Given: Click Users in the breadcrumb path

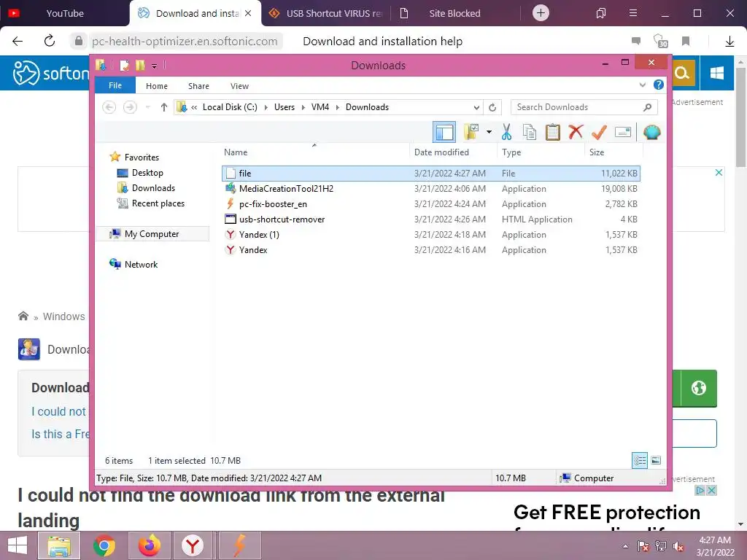Looking at the screenshot, I should pyautogui.click(x=285, y=107).
